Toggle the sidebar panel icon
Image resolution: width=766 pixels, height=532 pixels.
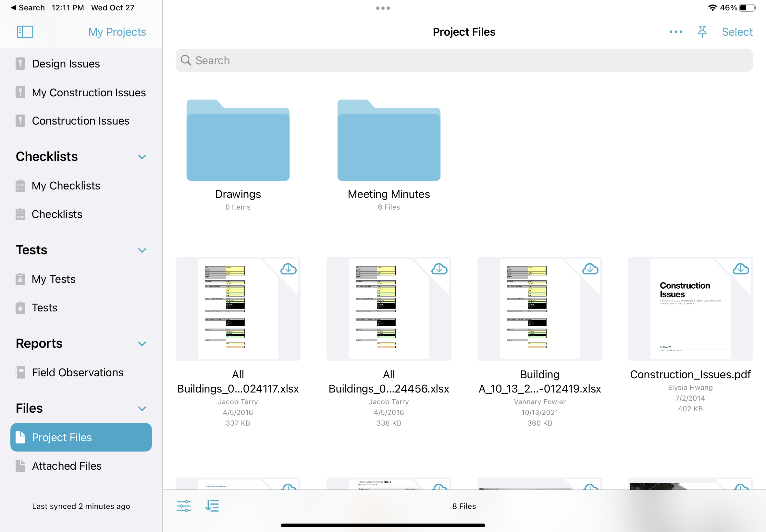[x=25, y=32]
